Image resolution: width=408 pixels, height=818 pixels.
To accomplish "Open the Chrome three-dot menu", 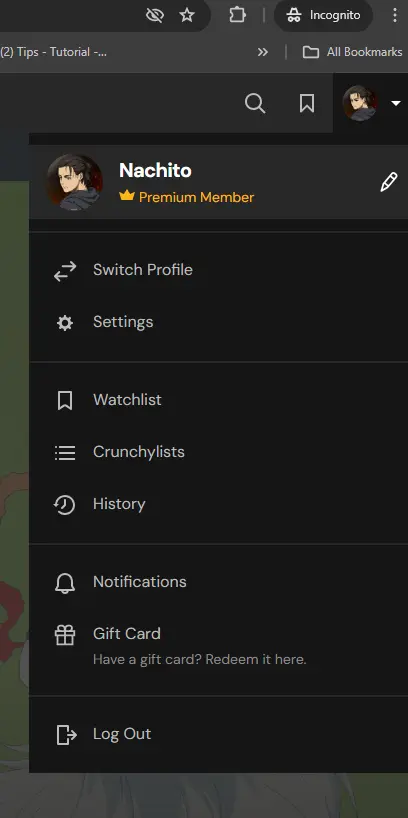I will (x=394, y=15).
